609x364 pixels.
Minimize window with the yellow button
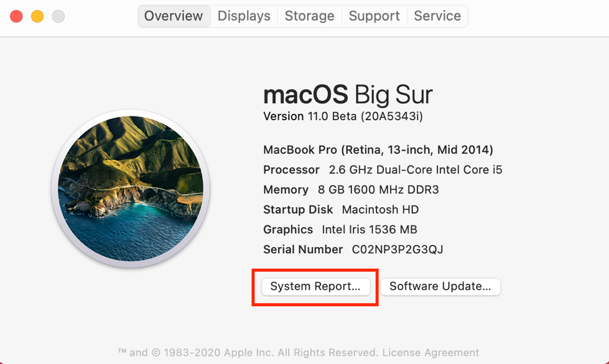coord(37,17)
